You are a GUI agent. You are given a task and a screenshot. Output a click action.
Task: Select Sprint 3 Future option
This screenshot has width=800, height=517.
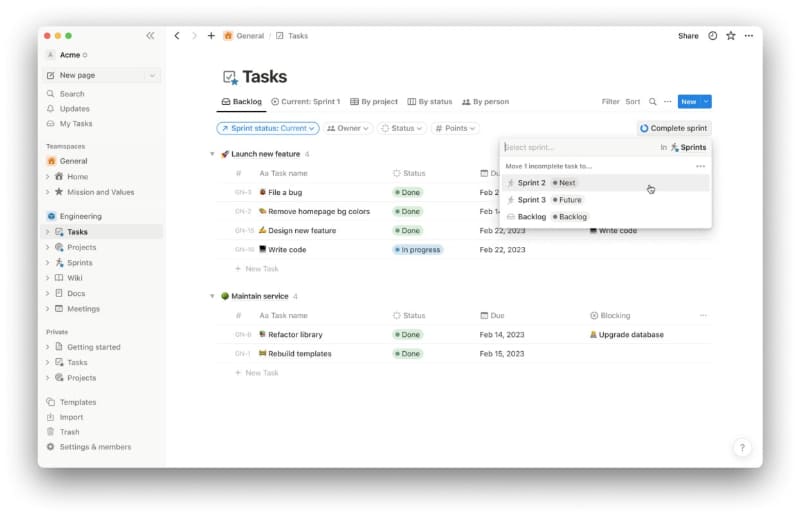point(606,200)
